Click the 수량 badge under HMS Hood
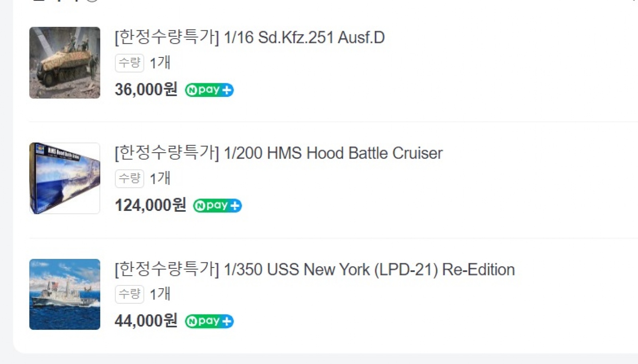Image resolution: width=638 pixels, height=364 pixels. 129,179
